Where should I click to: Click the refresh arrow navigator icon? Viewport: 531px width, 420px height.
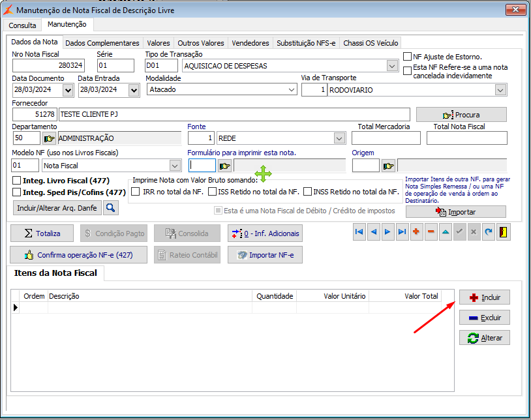[x=488, y=233]
